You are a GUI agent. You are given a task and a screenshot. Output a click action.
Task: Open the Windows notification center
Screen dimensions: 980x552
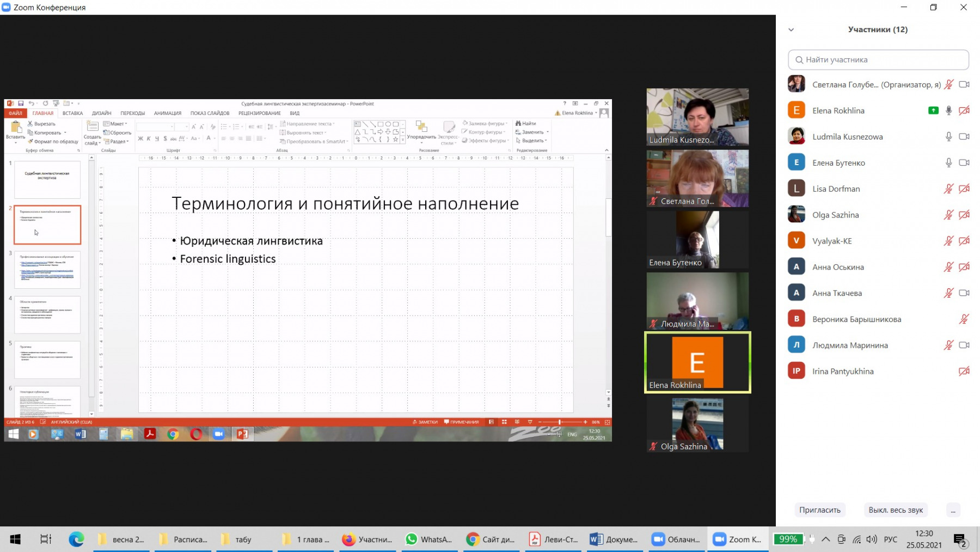[960, 539]
